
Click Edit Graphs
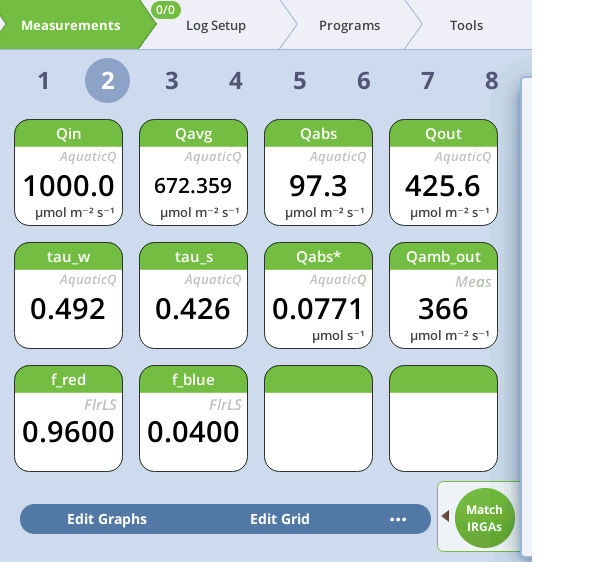(x=107, y=519)
